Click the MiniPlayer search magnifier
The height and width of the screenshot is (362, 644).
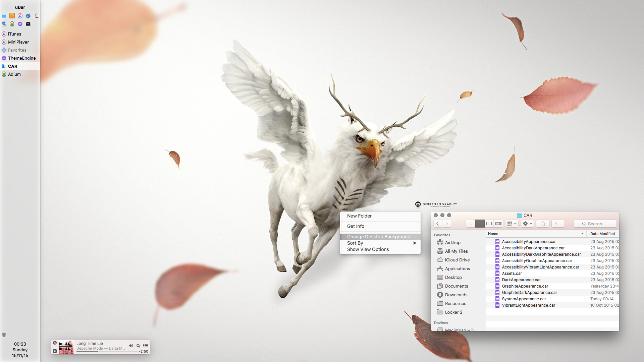138,346
